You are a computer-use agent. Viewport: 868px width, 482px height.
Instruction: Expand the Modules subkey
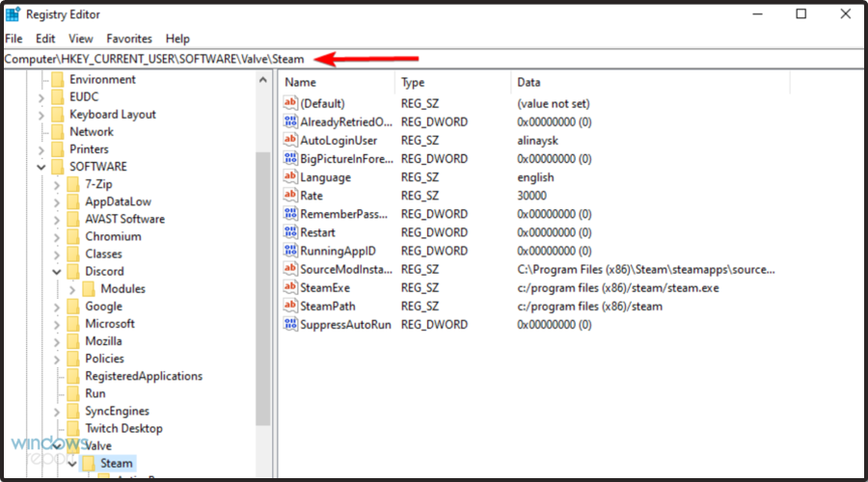(72, 289)
